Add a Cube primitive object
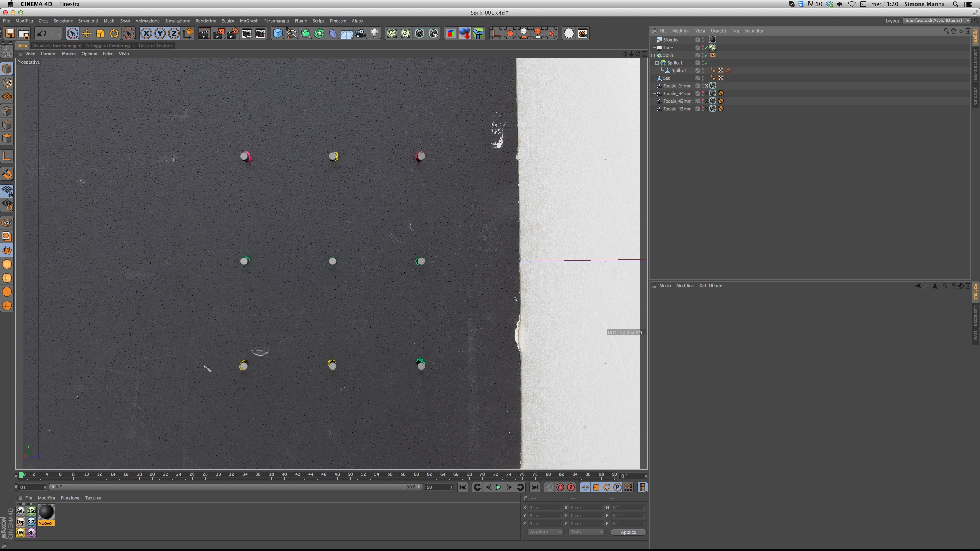The width and height of the screenshot is (980, 551). (x=278, y=34)
